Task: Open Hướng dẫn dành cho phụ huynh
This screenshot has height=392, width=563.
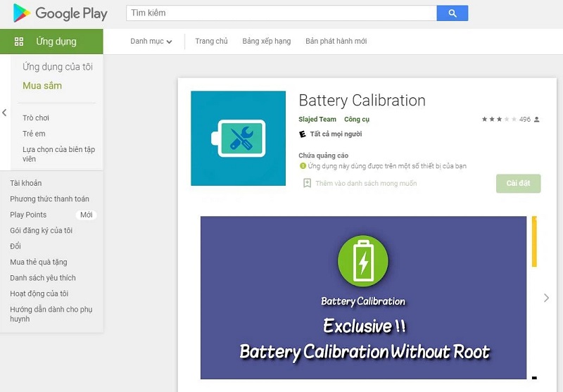Action: click(x=51, y=314)
